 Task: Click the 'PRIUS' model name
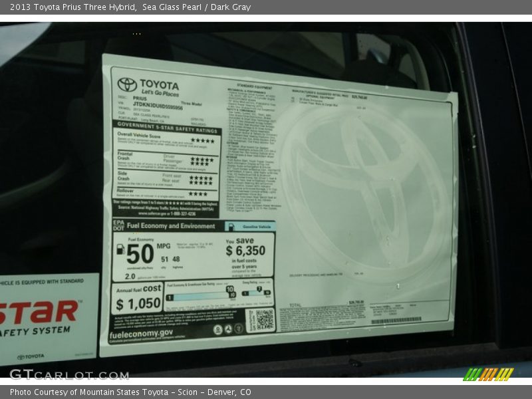pos(140,98)
